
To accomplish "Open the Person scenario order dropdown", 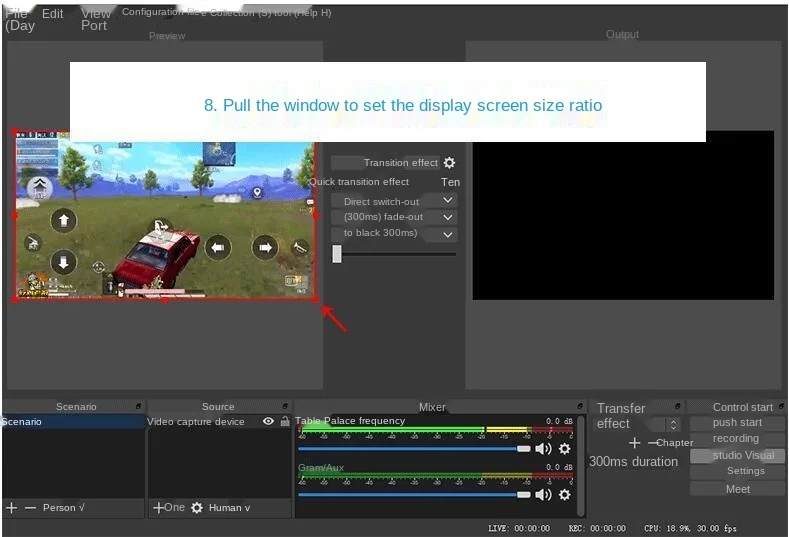I will coord(63,508).
